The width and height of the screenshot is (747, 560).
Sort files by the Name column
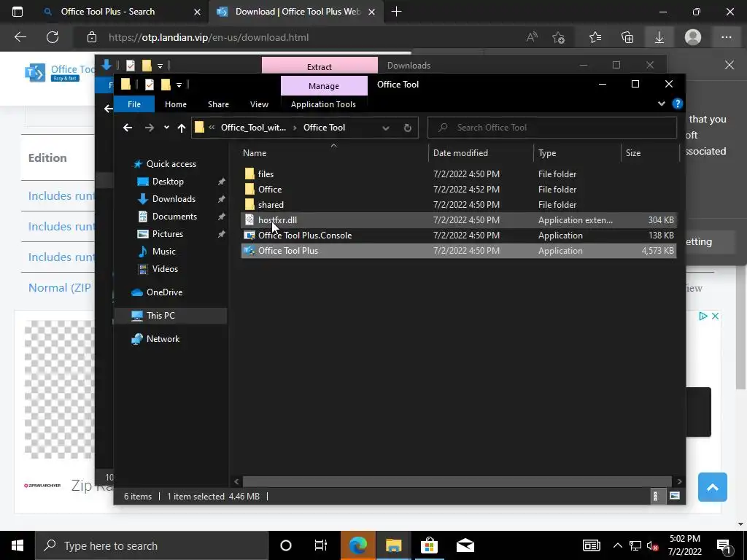coord(333,153)
